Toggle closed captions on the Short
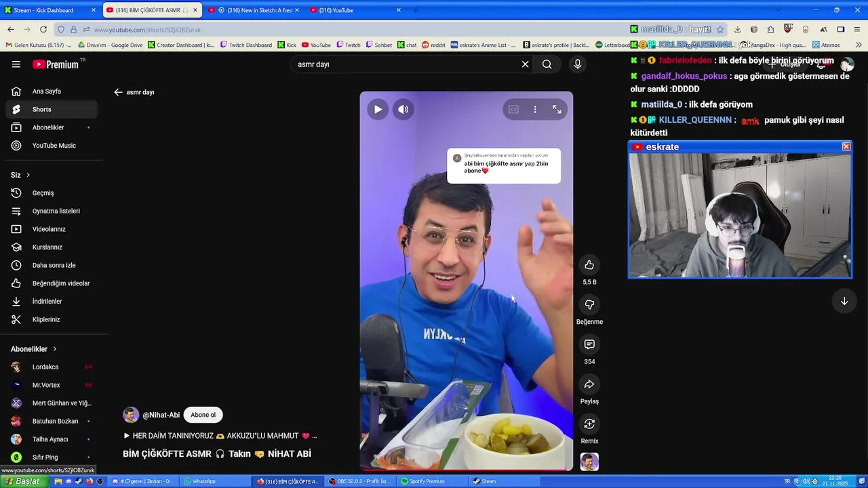868x488 pixels. (x=513, y=109)
